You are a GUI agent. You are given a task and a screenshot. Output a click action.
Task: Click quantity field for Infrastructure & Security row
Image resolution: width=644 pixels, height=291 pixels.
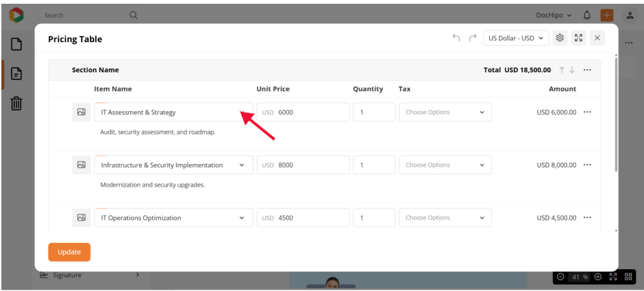[374, 165]
